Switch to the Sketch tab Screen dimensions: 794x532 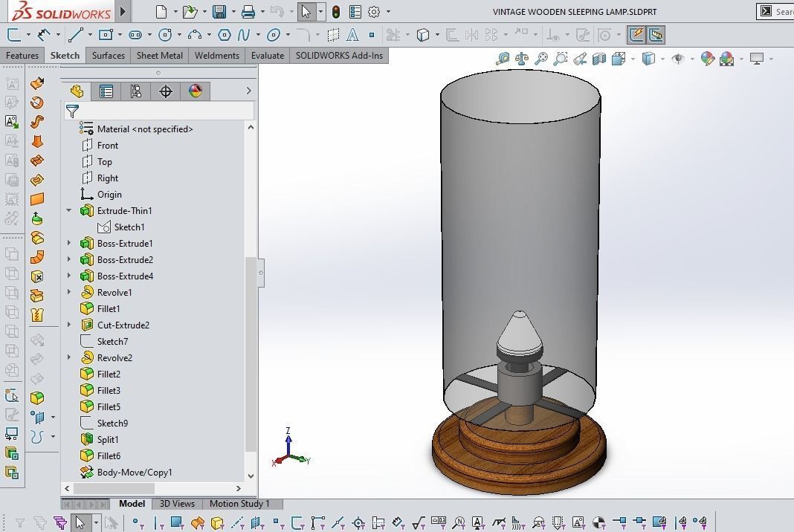point(65,56)
